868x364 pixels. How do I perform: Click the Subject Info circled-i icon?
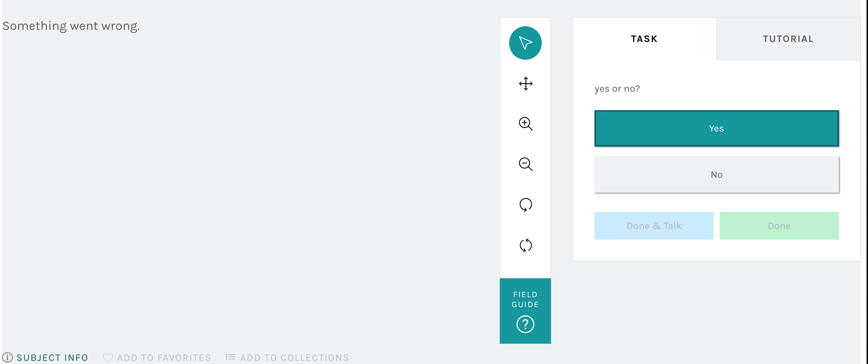[x=8, y=358]
